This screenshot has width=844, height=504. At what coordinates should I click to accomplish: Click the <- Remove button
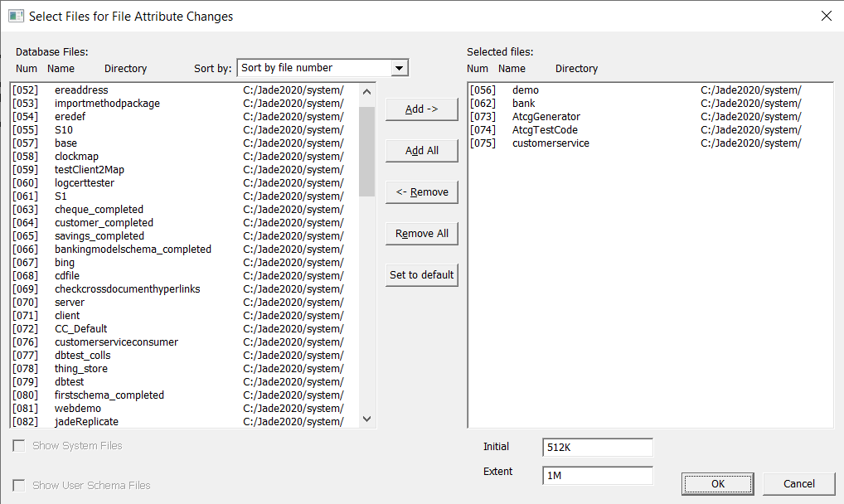point(421,192)
